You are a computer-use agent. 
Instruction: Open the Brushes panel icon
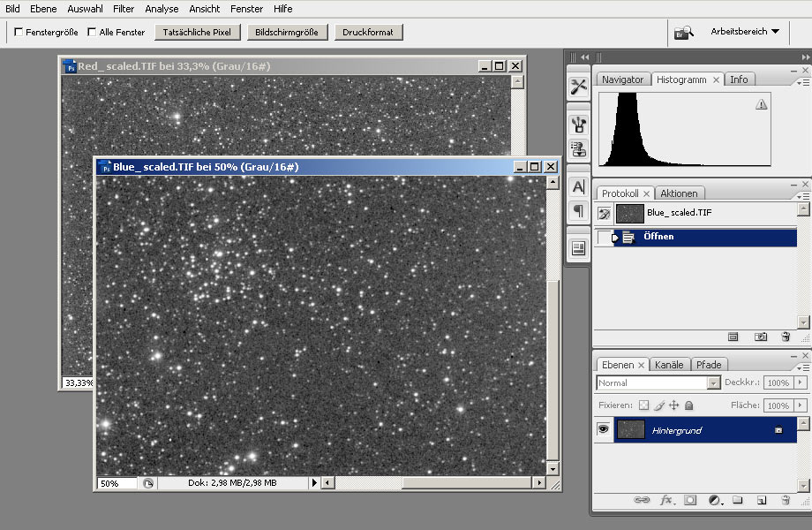(x=578, y=125)
